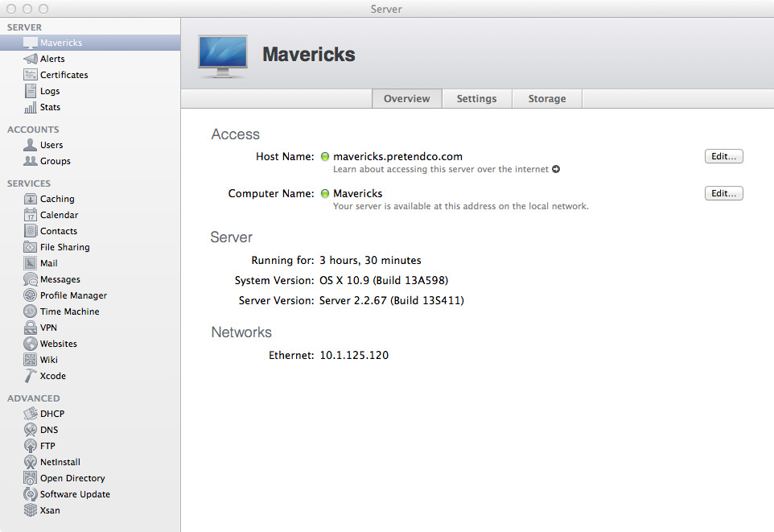Select the Wiki service icon
The width and height of the screenshot is (774, 532).
[30, 360]
